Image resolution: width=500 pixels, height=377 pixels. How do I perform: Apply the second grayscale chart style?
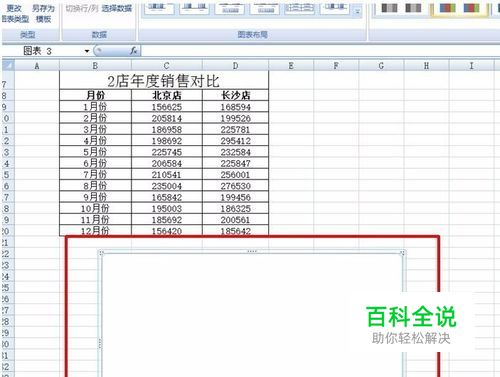click(x=413, y=8)
